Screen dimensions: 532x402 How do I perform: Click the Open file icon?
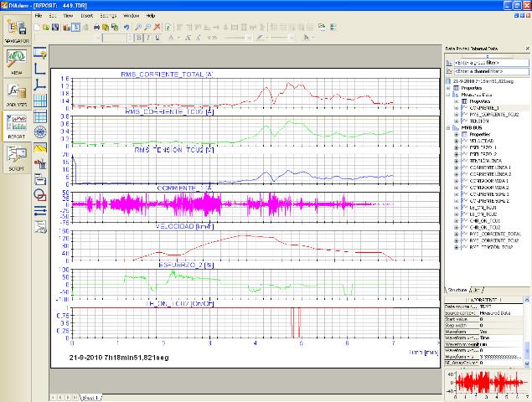[x=46, y=28]
